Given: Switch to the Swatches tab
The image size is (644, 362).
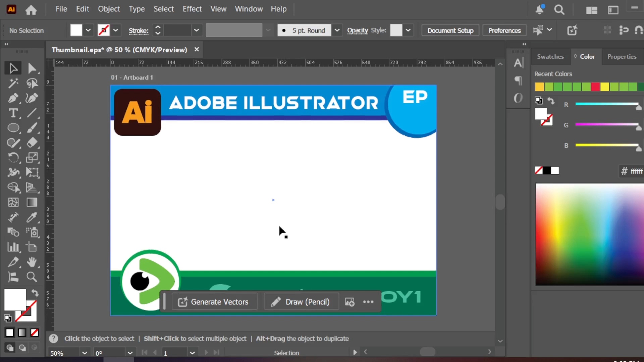Looking at the screenshot, I should tap(550, 57).
